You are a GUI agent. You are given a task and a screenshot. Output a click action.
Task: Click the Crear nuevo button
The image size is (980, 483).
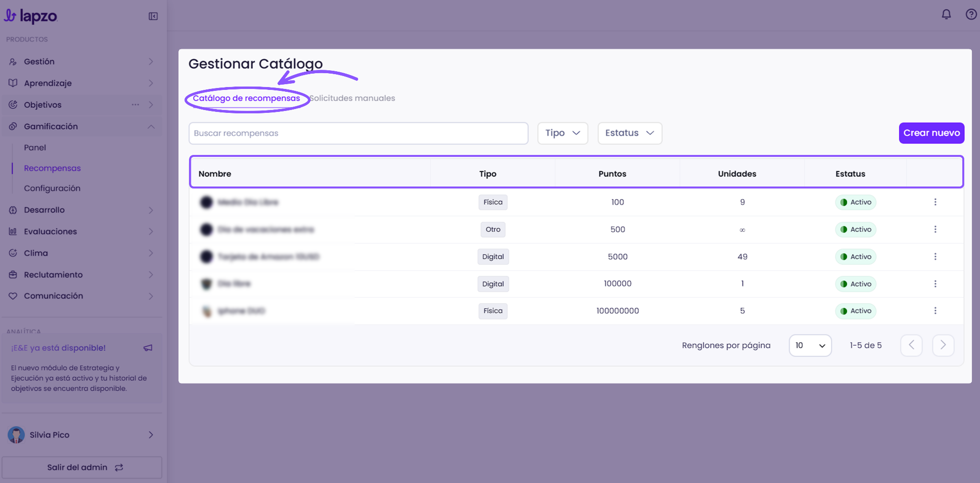931,133
